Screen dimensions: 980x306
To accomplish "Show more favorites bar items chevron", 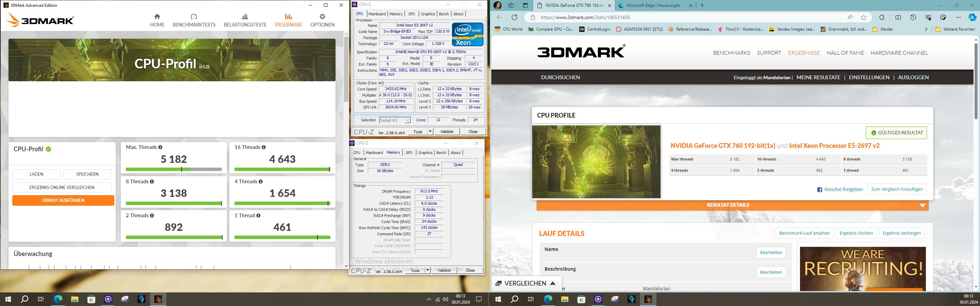I will pyautogui.click(x=926, y=29).
